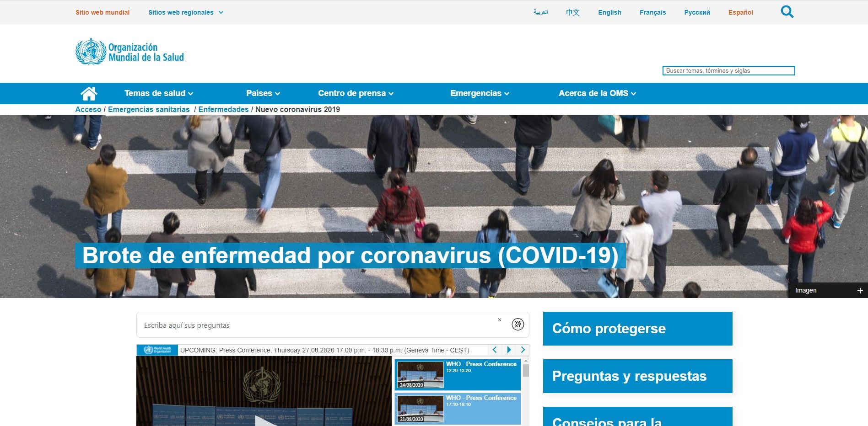This screenshot has width=868, height=426.
Task: Open Sitio web mundial link
Action: click(x=102, y=12)
